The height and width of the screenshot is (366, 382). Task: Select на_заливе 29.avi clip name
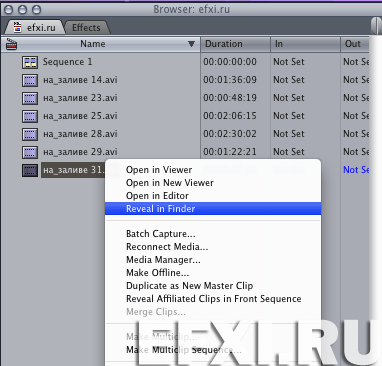80,152
